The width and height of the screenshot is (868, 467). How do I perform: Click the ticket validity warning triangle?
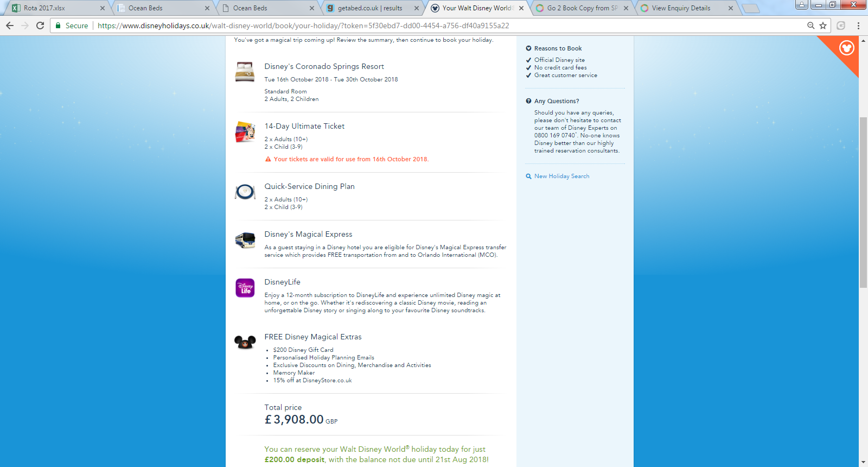pos(268,159)
